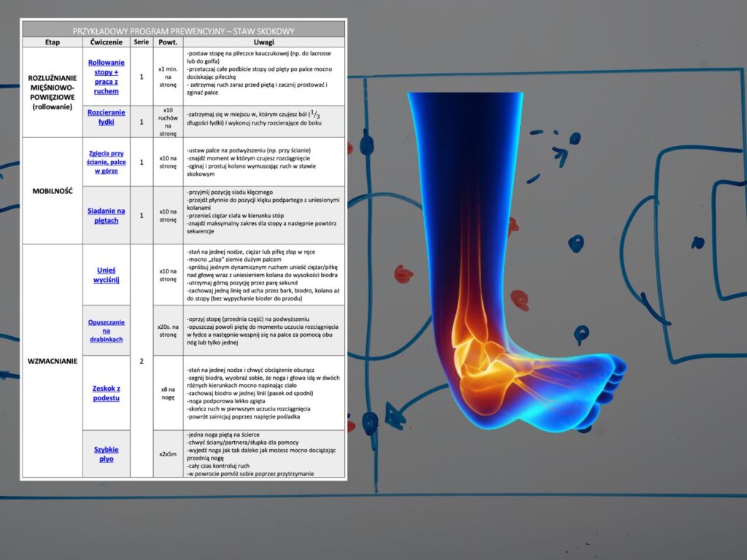Click the x8 na nogę repetitions cell

pyautogui.click(x=168, y=393)
